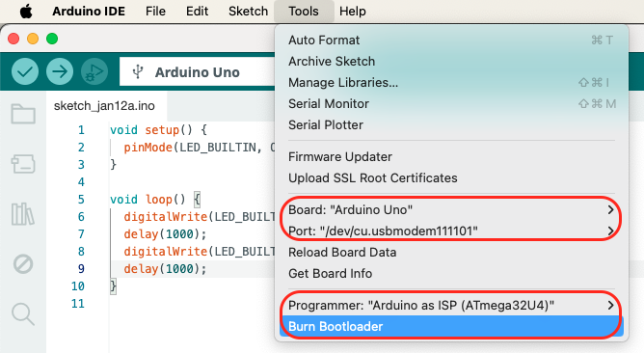The height and width of the screenshot is (353, 644).
Task: Open Manage Libraries… from the menu
Action: pos(452,83)
